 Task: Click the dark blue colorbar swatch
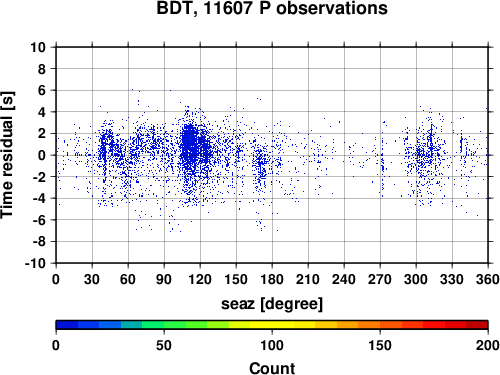pyautogui.click(x=67, y=325)
